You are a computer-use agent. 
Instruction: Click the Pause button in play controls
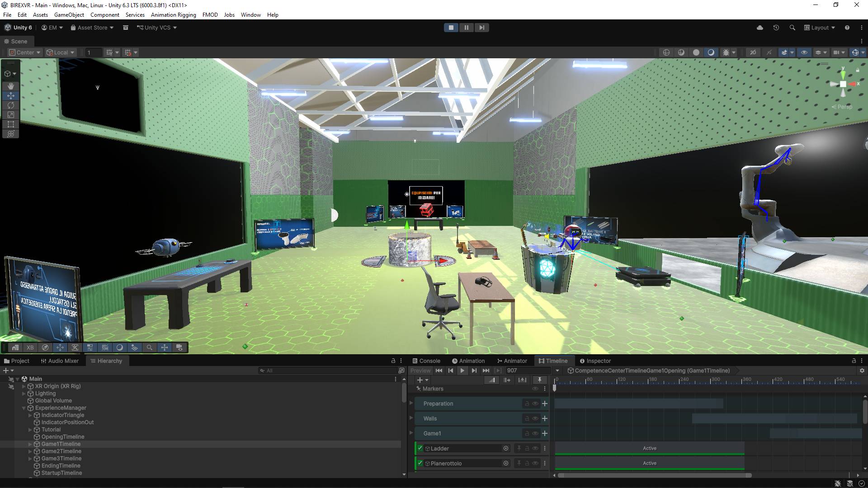466,28
